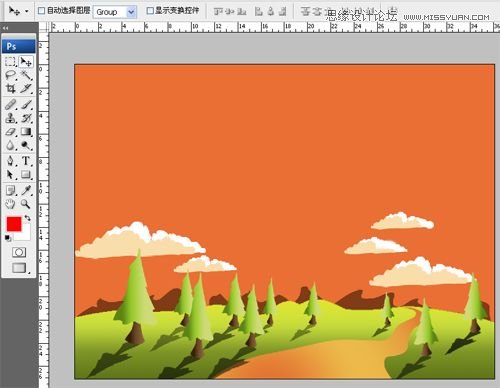This screenshot has height=388, width=500.
Task: Select the Clone Stamp tool
Action: (x=11, y=118)
